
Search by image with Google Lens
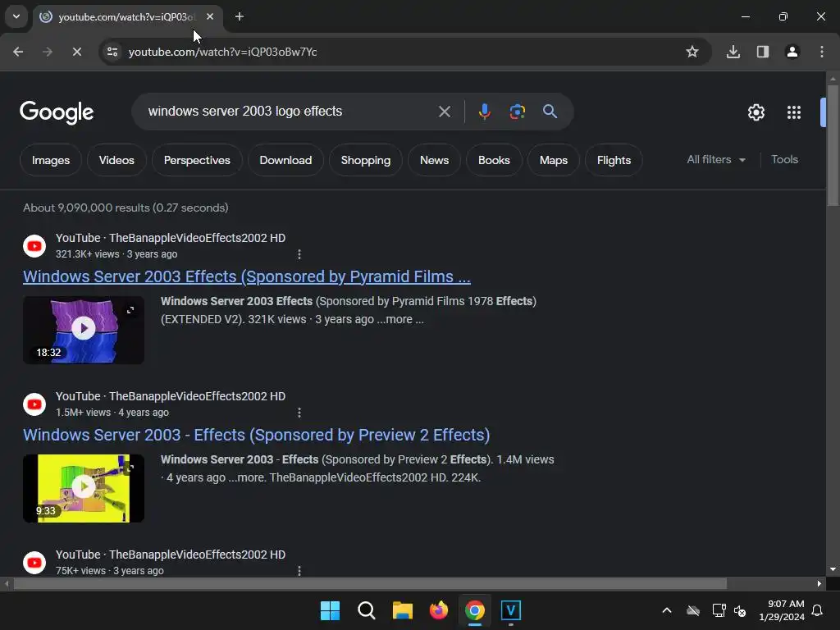click(517, 112)
